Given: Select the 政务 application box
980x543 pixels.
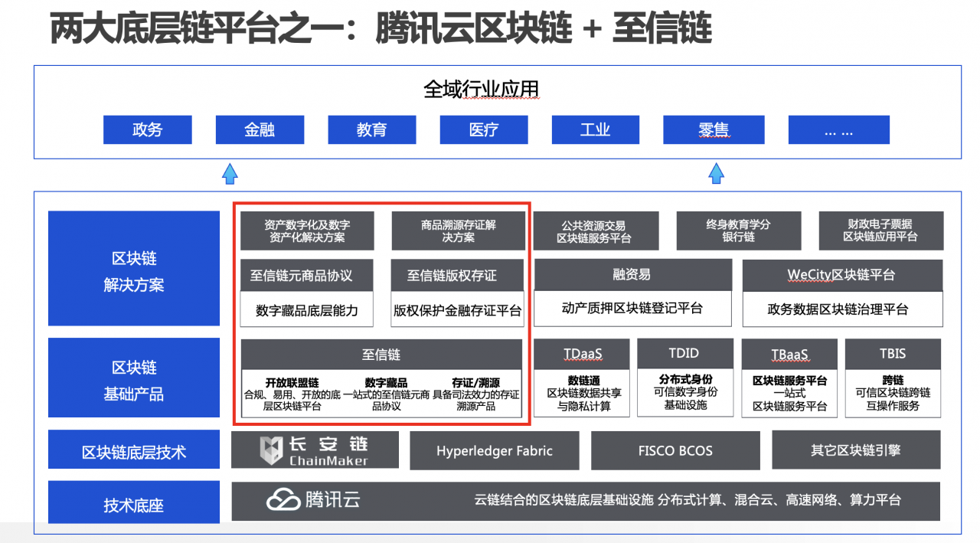Looking at the screenshot, I should pyautogui.click(x=147, y=129).
